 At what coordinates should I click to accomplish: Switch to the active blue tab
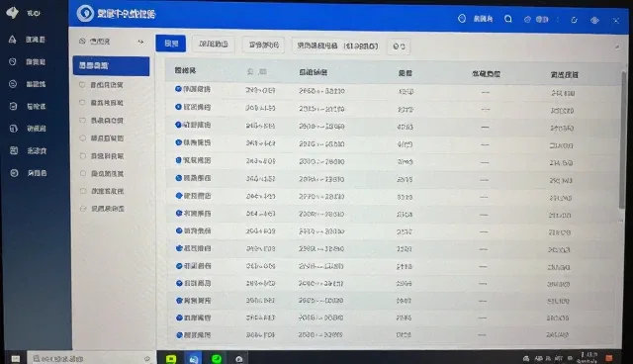coord(171,44)
